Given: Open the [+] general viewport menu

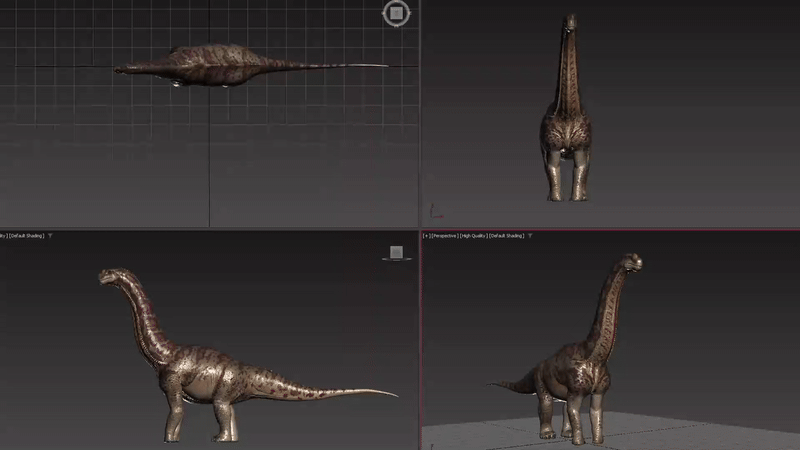Looking at the screenshot, I should point(427,236).
